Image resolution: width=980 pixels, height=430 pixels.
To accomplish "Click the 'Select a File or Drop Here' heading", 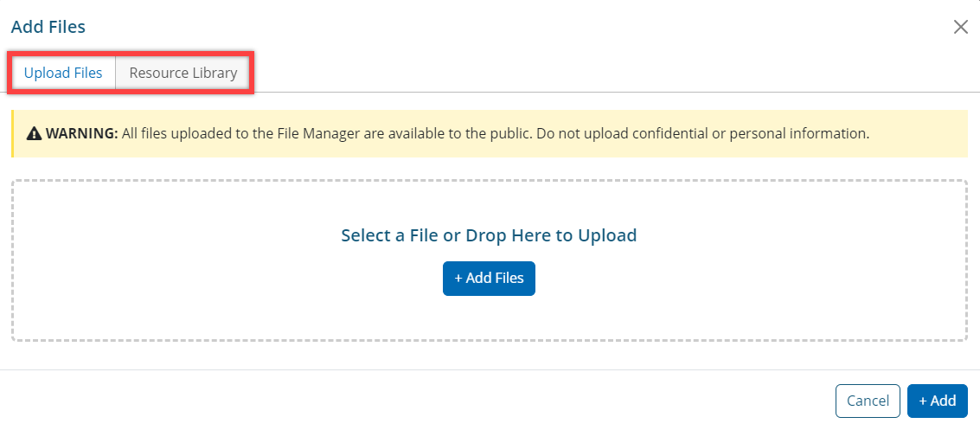I will (489, 234).
